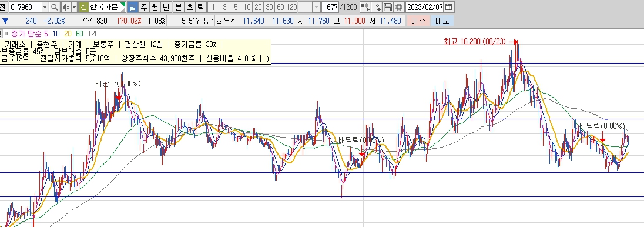Open the custom interval combo box dropdown
Image resolution: width=644 pixels, height=227 pixels.
pos(316,7)
